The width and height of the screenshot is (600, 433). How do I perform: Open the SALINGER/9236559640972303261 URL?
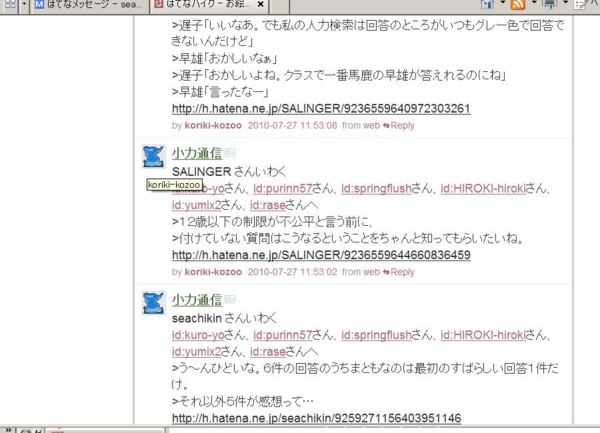coord(321,109)
